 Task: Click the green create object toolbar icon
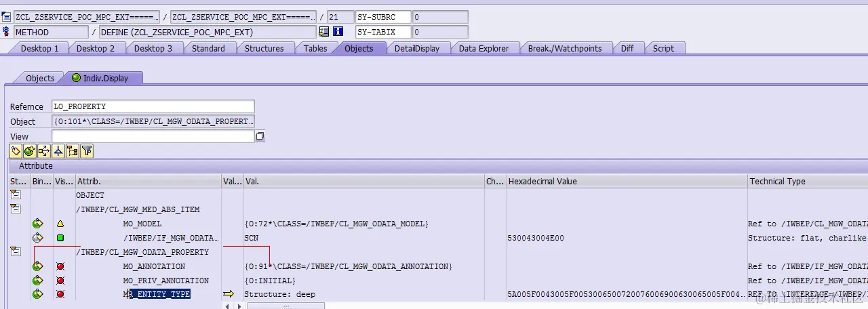[x=30, y=151]
